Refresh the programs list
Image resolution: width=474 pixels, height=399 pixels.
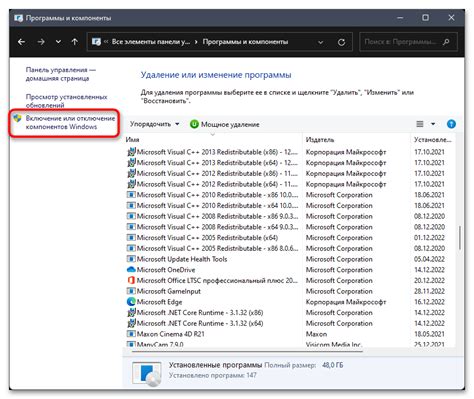[x=341, y=42]
